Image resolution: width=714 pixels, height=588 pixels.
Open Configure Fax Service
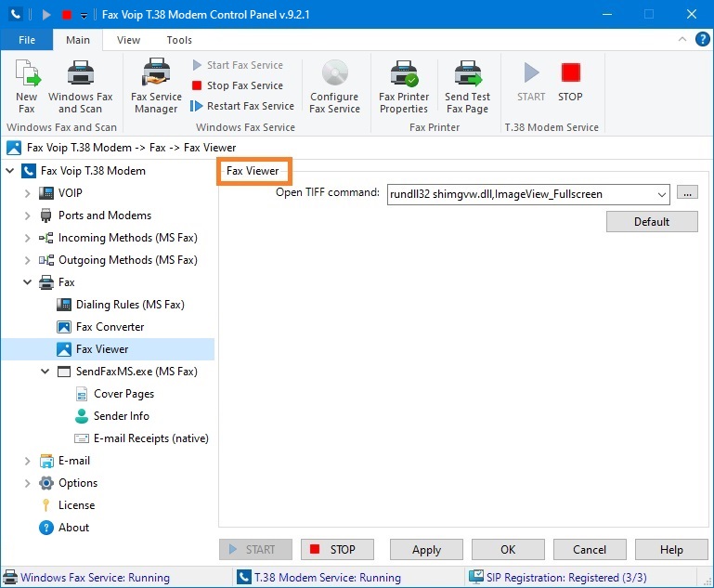(x=334, y=86)
